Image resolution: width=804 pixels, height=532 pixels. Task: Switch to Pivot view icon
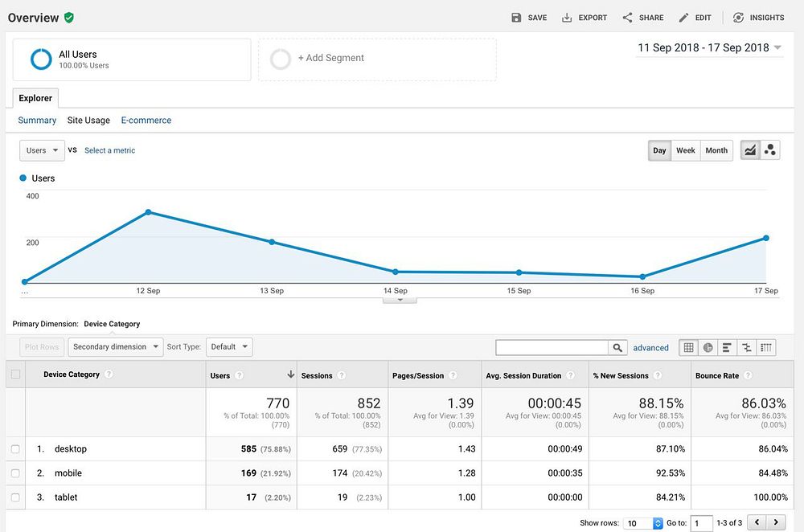click(x=766, y=347)
